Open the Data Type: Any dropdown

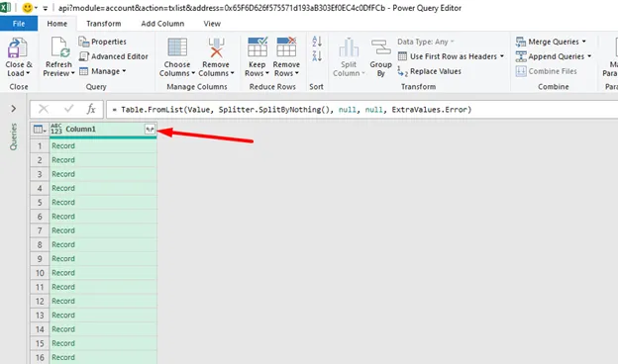click(426, 42)
